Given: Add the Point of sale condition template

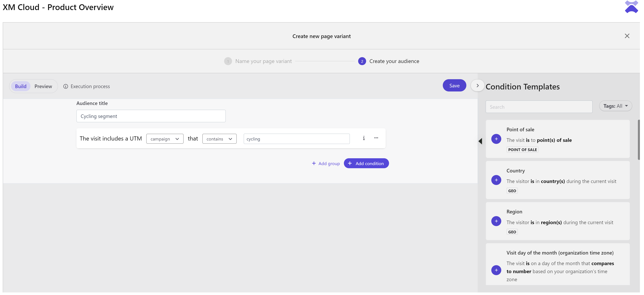Looking at the screenshot, I should pyautogui.click(x=496, y=139).
